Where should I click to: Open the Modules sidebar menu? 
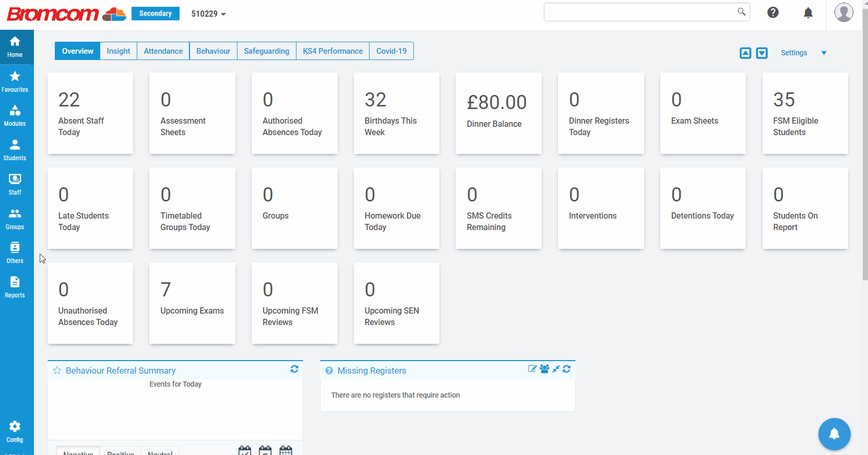15,116
